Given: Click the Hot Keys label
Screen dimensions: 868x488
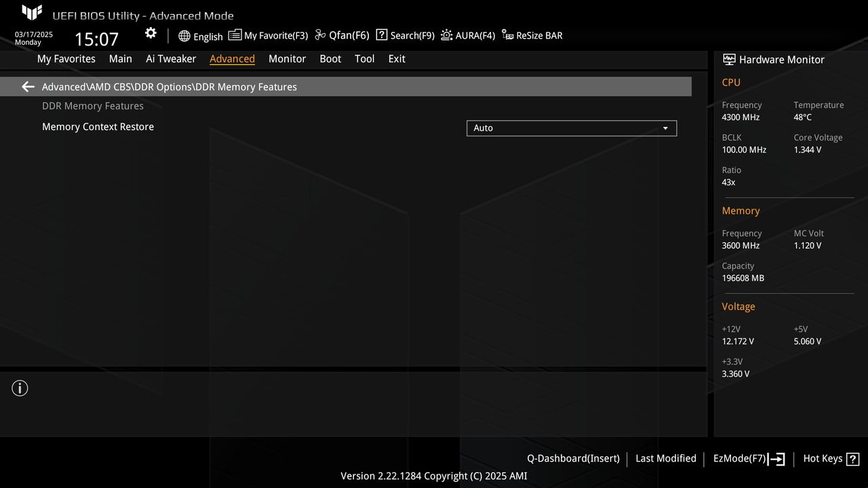Looking at the screenshot, I should [x=823, y=459].
